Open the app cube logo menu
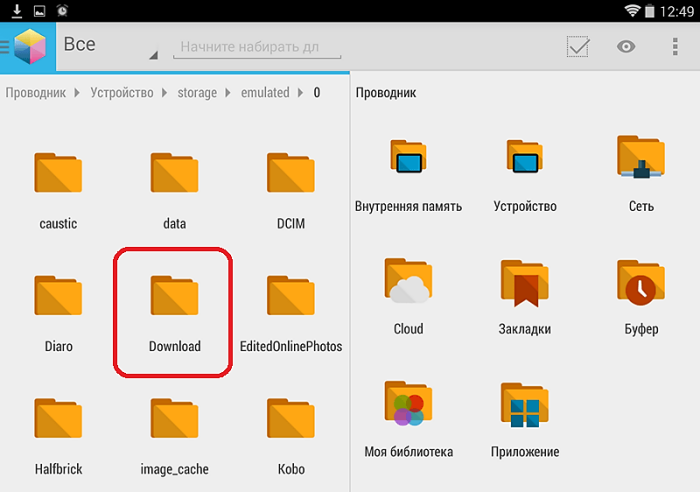The height and width of the screenshot is (492, 700). pyautogui.click(x=29, y=46)
